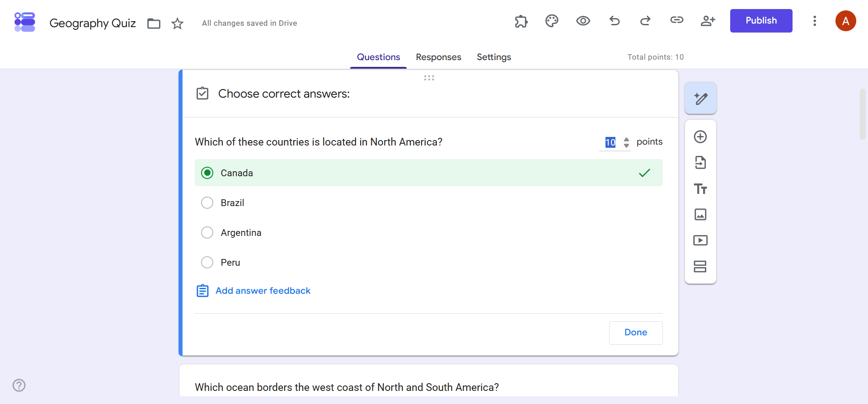Click drag handle dots on question card

point(429,78)
